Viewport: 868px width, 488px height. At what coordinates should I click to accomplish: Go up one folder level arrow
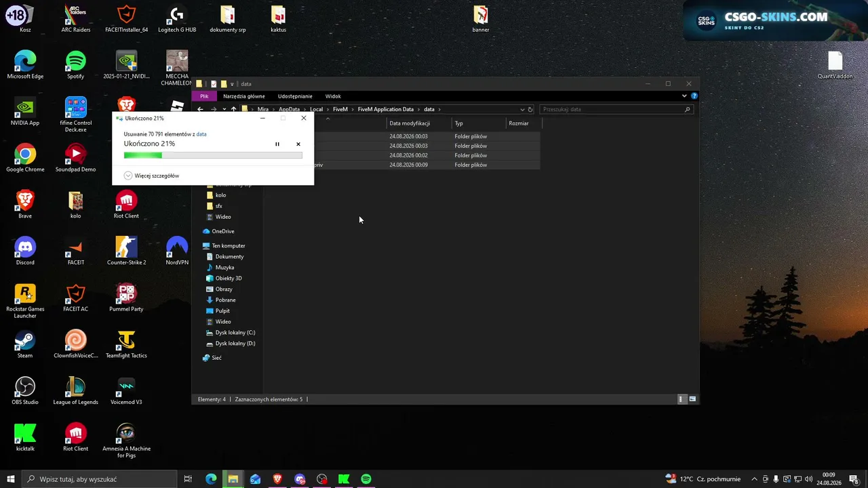click(234, 109)
